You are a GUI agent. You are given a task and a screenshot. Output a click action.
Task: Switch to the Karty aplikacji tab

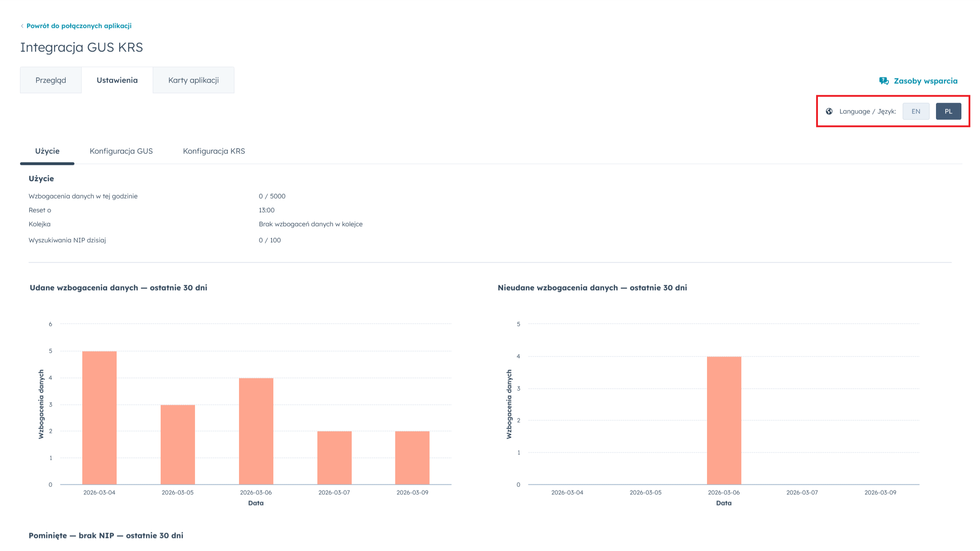coord(194,80)
